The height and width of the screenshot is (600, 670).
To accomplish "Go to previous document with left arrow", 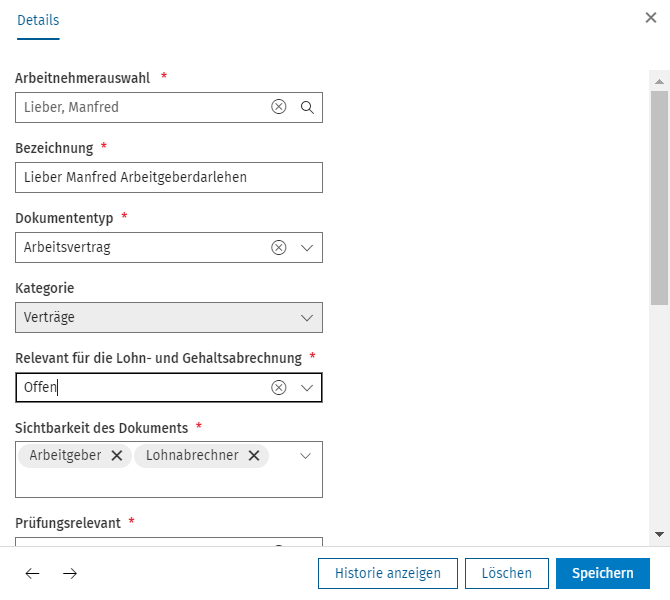I will click(32, 573).
